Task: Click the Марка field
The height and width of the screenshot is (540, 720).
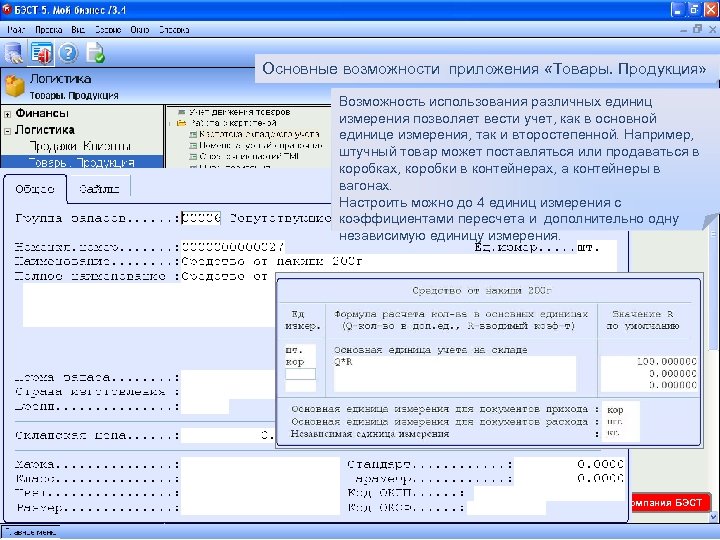Action: (260, 464)
